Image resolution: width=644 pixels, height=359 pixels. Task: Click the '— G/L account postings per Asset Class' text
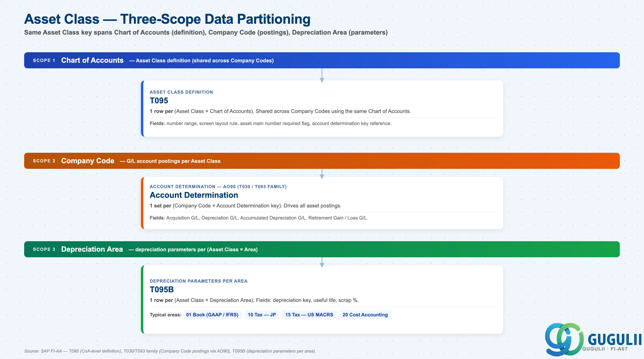point(170,161)
